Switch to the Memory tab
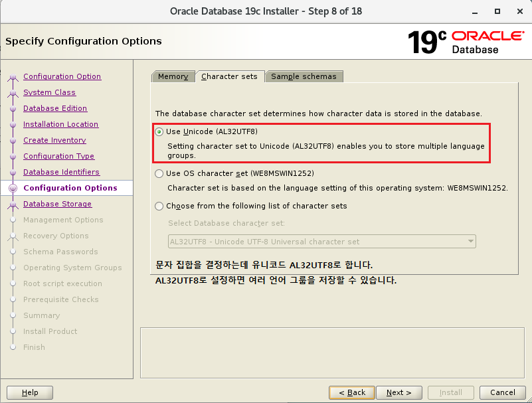 (173, 76)
